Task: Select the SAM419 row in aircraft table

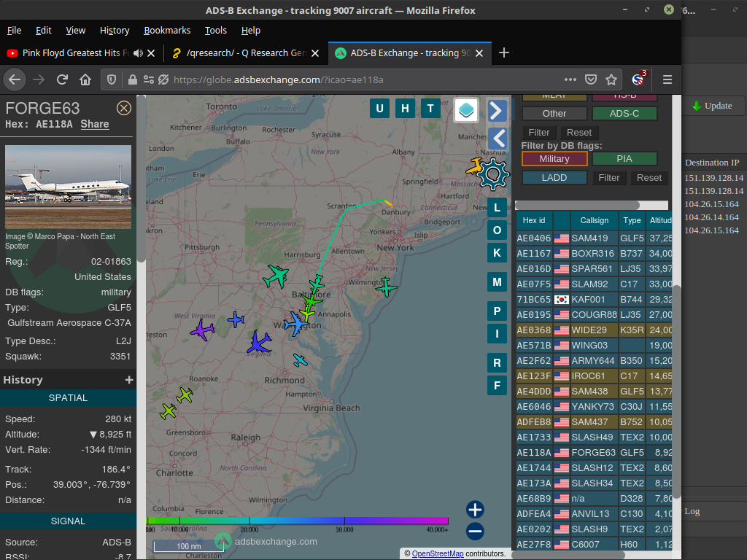Action: 594,238
